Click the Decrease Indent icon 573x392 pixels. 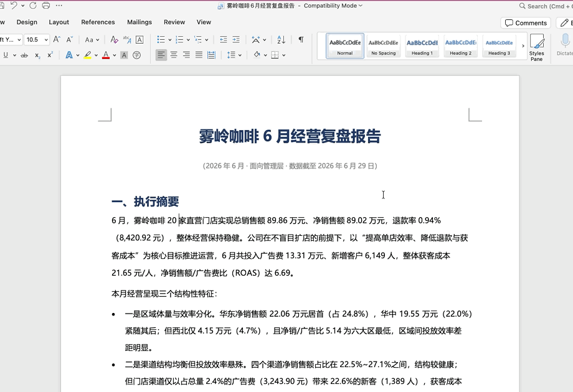[223, 39]
